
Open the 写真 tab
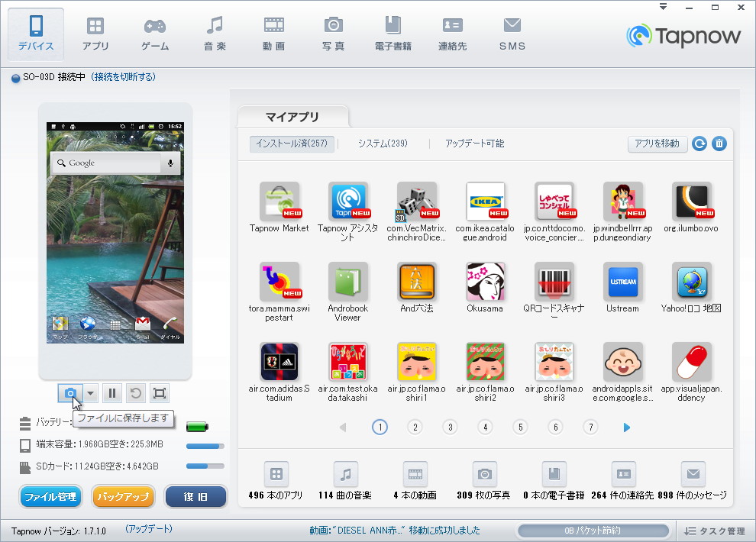pos(333,34)
